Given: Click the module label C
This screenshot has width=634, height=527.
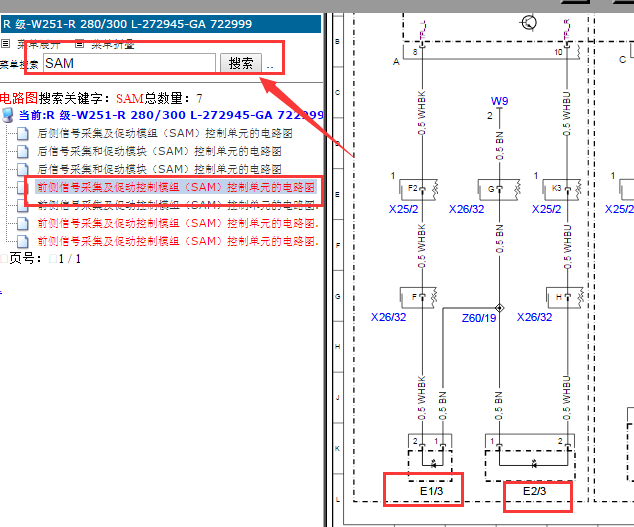Looking at the screenshot, I should pyautogui.click(x=623, y=59).
